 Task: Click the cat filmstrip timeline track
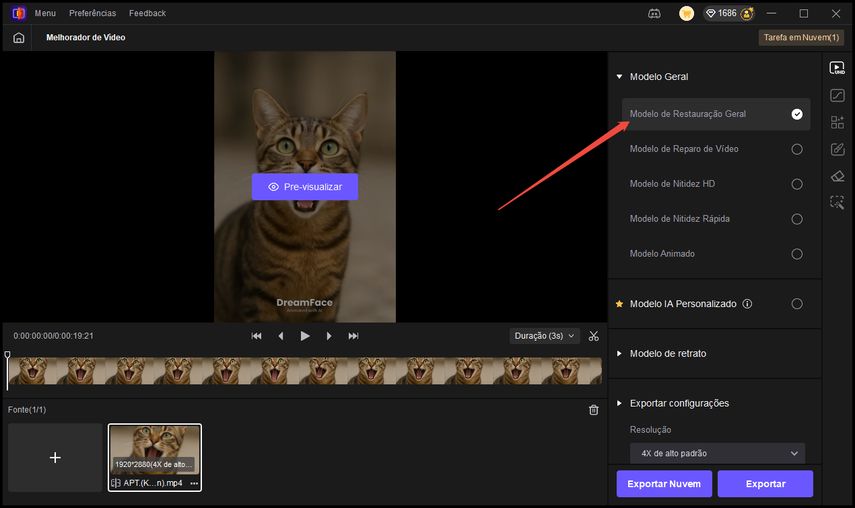(x=305, y=371)
